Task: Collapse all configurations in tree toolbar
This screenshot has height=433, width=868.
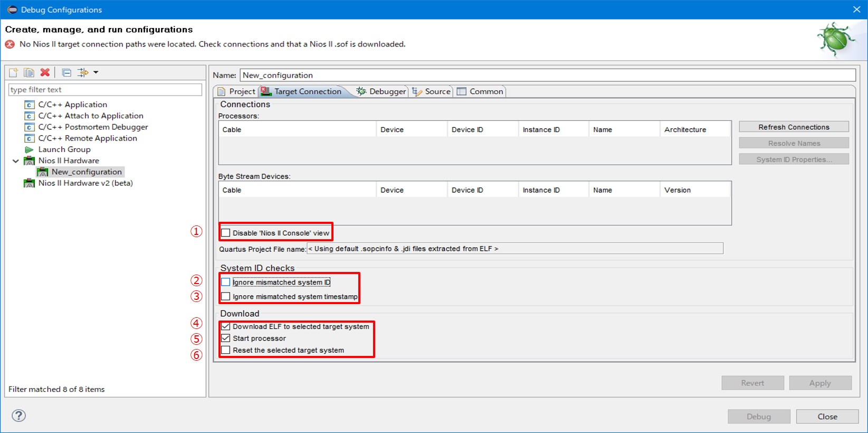Action: pyautogui.click(x=66, y=72)
